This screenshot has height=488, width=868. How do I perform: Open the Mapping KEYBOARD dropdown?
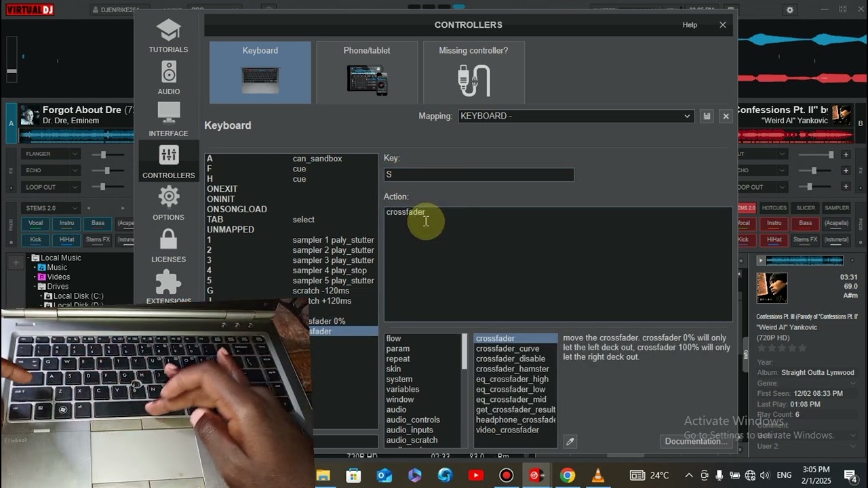[x=576, y=116]
